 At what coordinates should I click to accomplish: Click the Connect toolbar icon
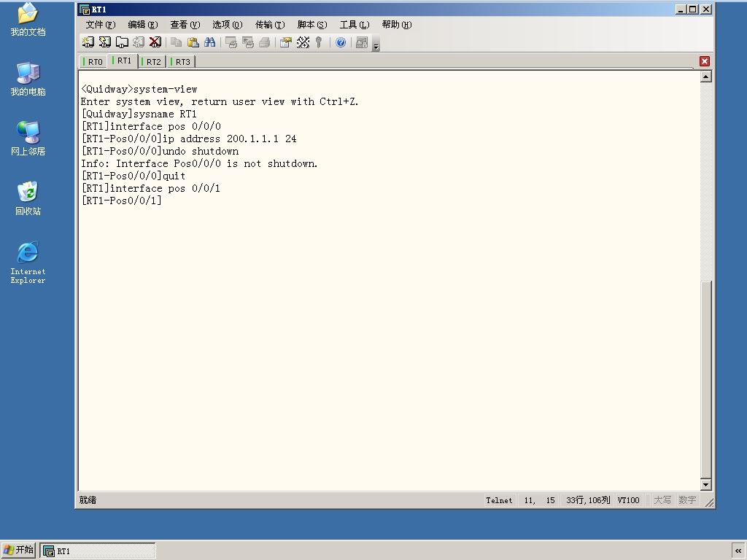[88, 42]
